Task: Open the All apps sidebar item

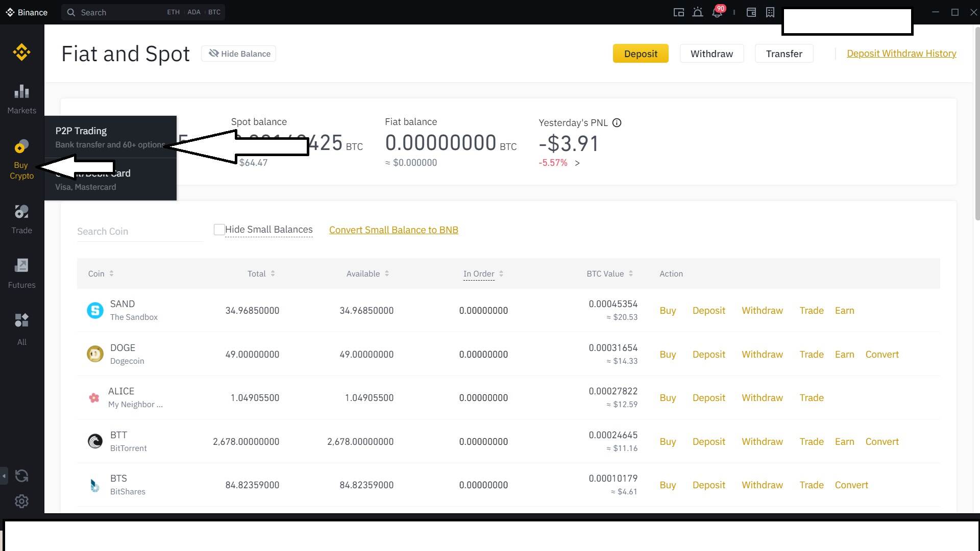Action: tap(21, 329)
